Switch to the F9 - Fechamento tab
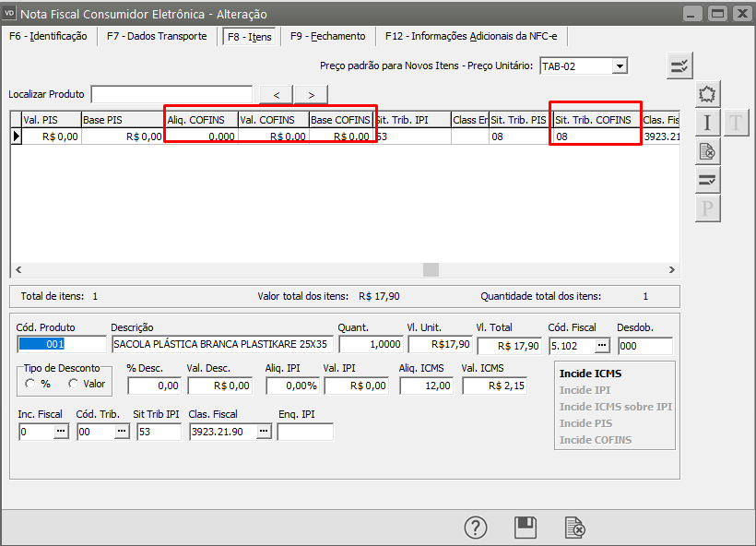The image size is (756, 546). click(327, 36)
